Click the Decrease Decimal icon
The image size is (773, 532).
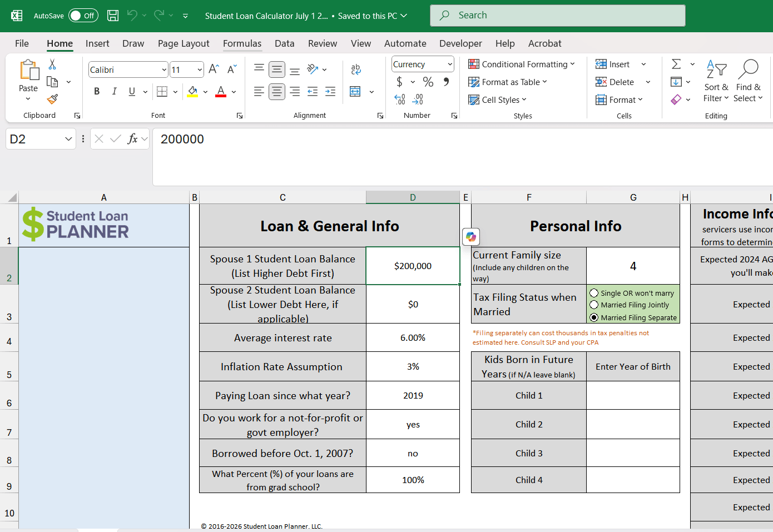pyautogui.click(x=418, y=100)
